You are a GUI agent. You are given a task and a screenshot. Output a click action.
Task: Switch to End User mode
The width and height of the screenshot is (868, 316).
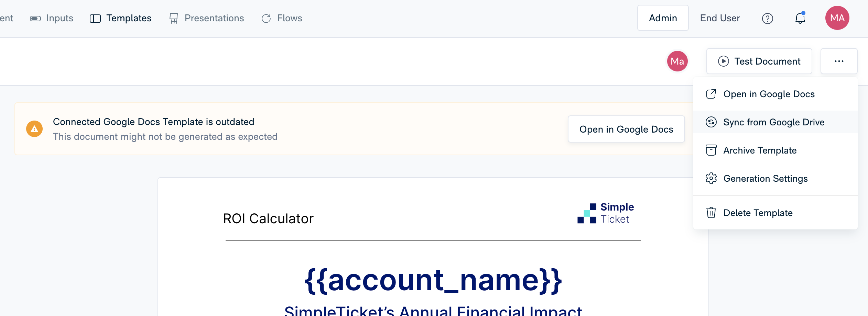coord(720,18)
